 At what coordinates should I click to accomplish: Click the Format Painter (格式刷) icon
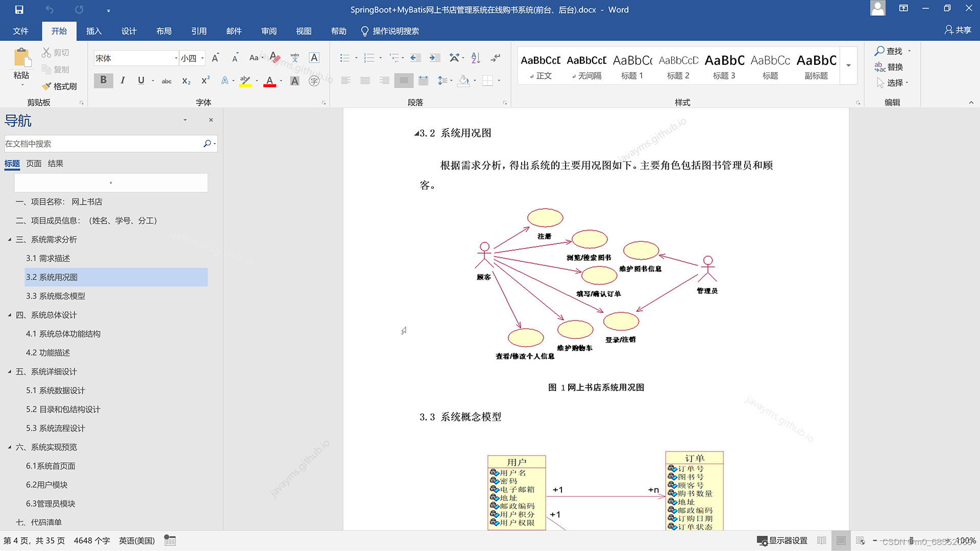pos(47,86)
